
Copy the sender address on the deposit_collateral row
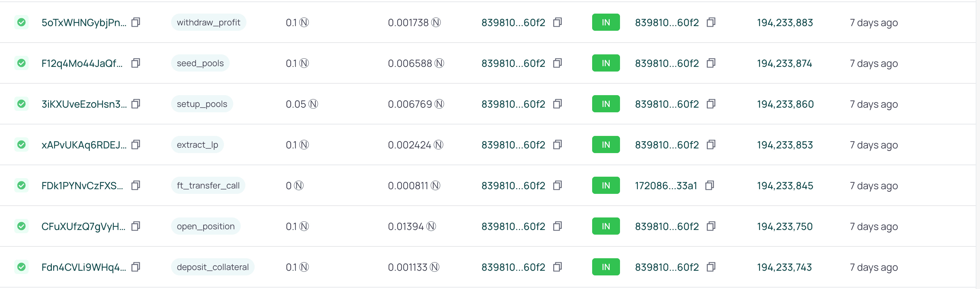[557, 267]
